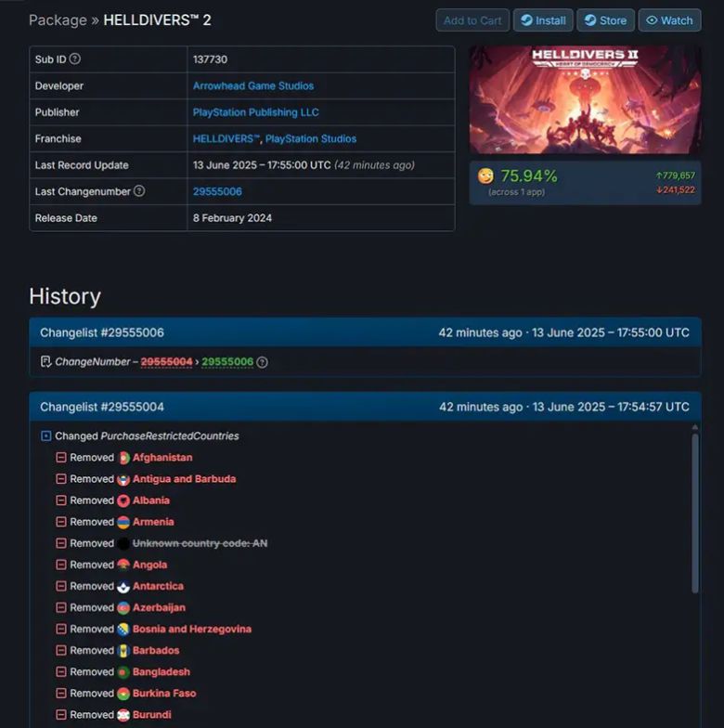The image size is (724, 728).
Task: Click the Afghanistan flag icon
Action: point(123,458)
